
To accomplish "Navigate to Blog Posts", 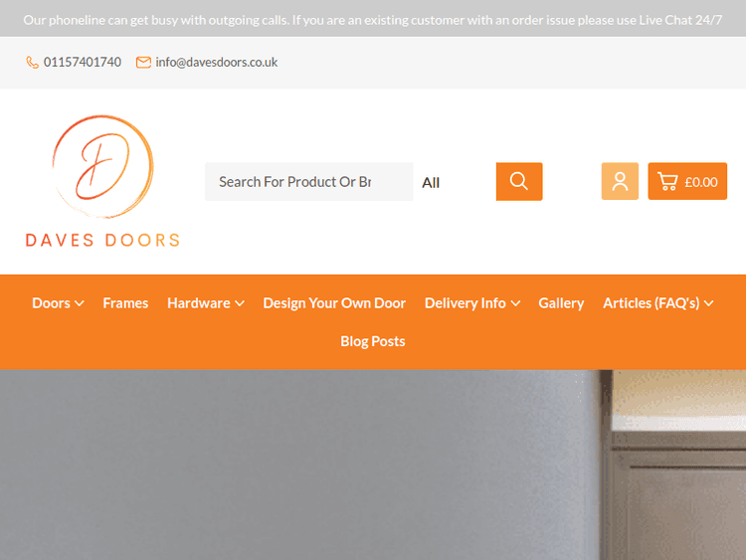I will 373,341.
